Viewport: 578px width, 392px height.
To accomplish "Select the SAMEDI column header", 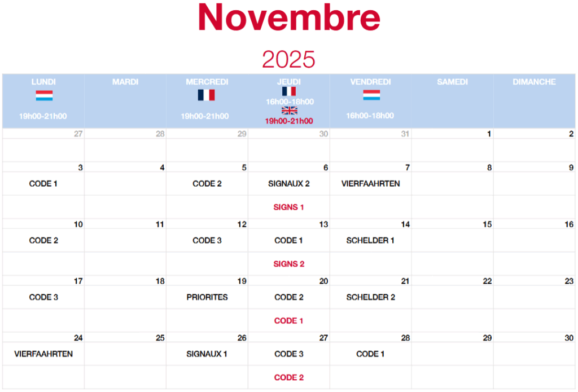I will coord(452,82).
